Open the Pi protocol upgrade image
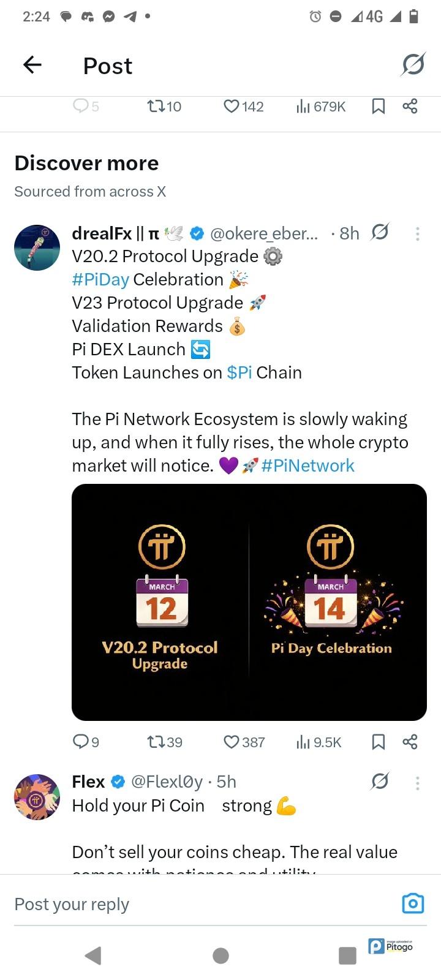 (x=249, y=602)
